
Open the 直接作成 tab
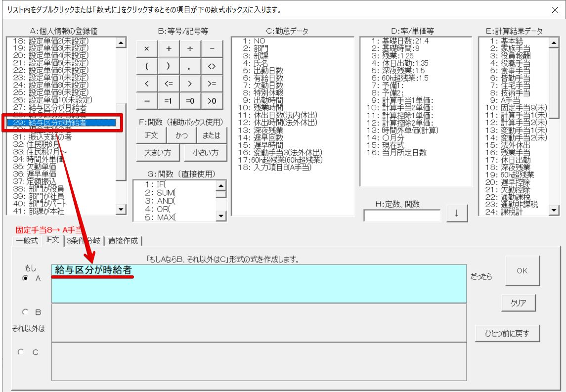[123, 241]
